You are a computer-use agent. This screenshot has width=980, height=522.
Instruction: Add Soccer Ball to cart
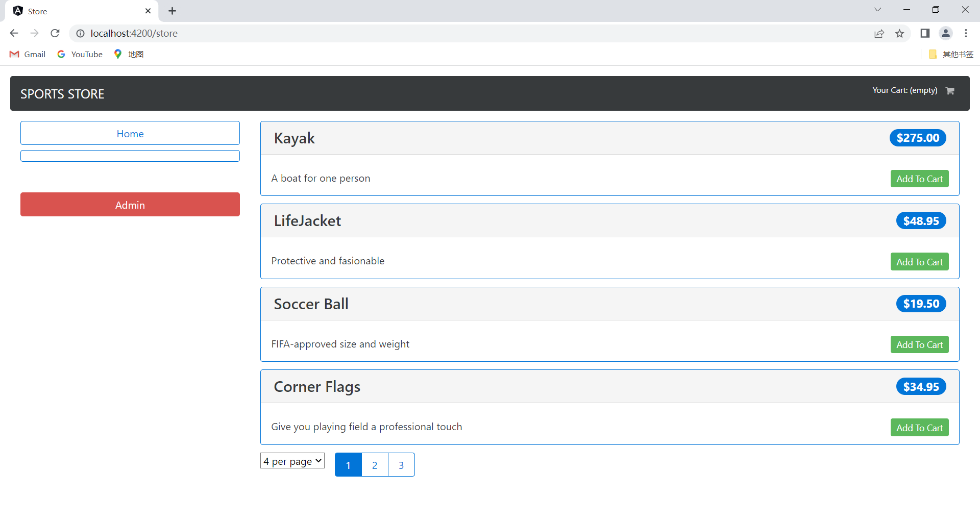919,344
